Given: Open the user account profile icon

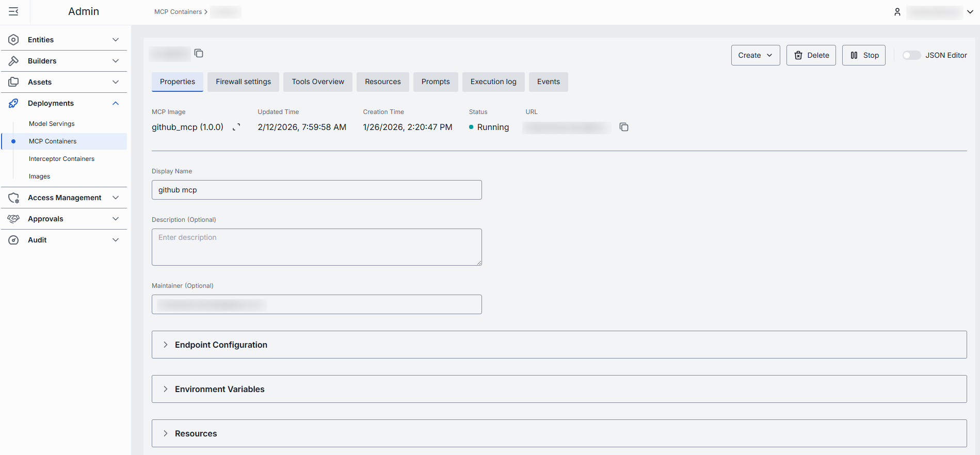Looking at the screenshot, I should pos(897,12).
